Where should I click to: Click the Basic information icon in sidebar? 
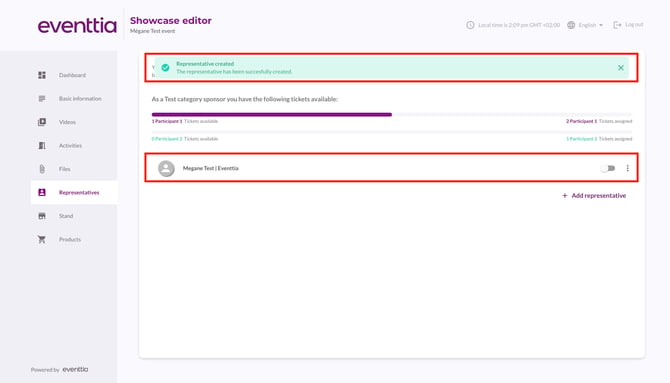pyautogui.click(x=42, y=99)
